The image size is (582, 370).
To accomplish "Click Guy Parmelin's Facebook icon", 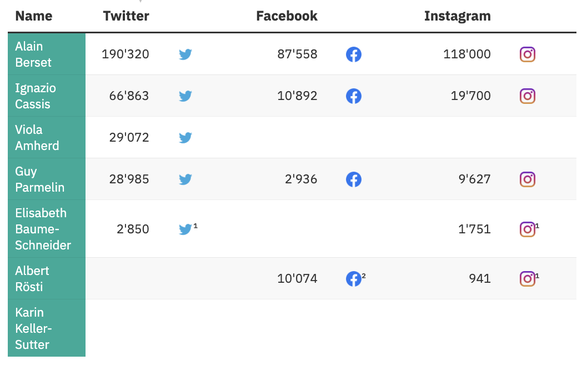I will click(x=354, y=179).
